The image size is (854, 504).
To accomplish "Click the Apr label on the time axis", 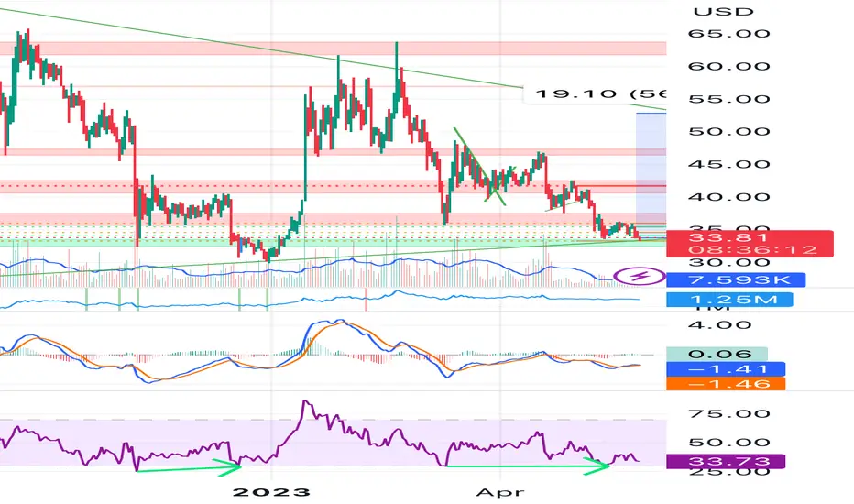I will click(500, 493).
